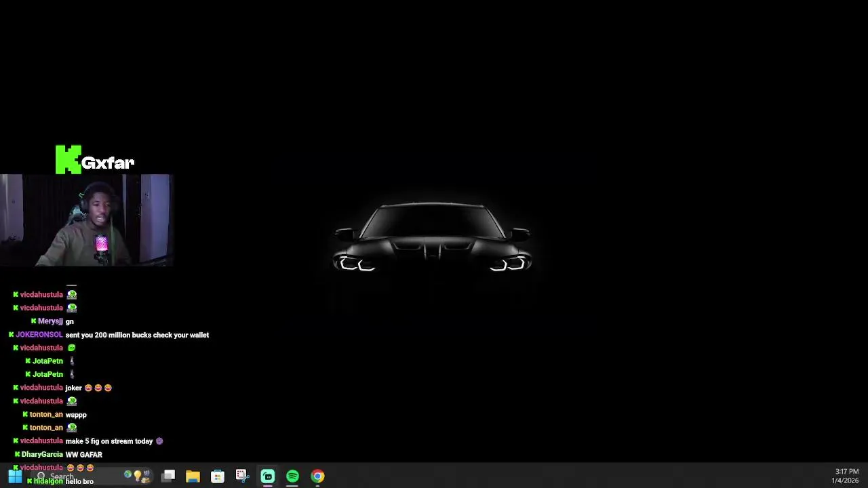Click username JOKERONSOL in chat
Viewport: 868px width, 488px height.
point(39,335)
